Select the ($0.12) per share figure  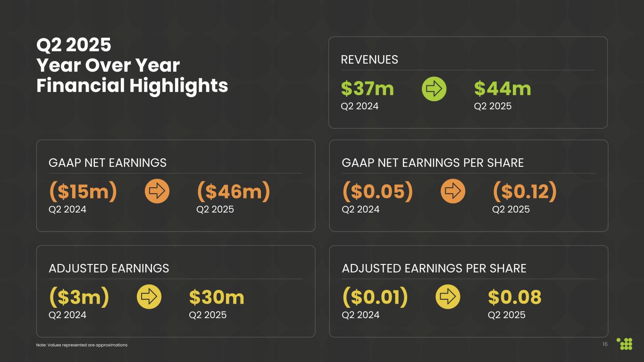525,191
